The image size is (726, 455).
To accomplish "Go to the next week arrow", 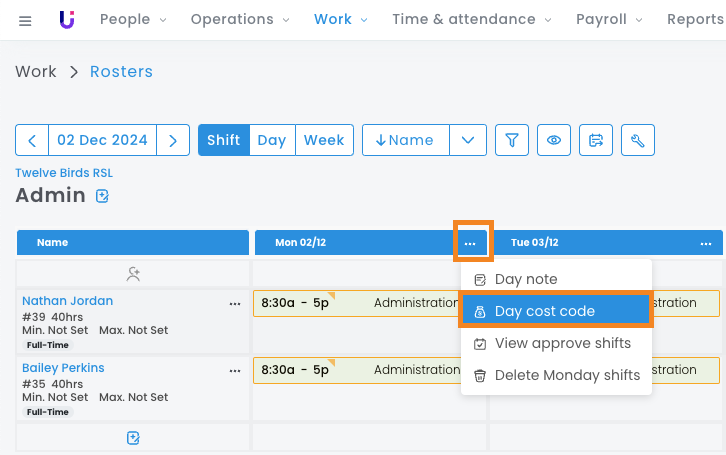I will (x=173, y=141).
